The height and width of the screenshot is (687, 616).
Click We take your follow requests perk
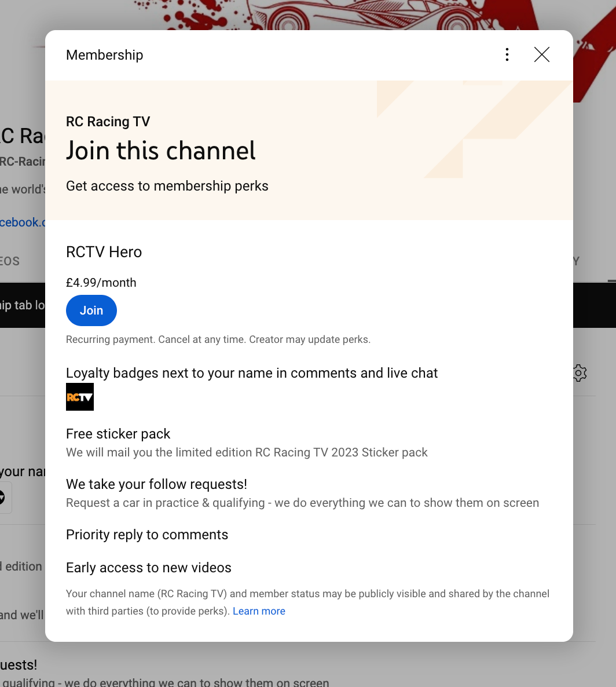pos(156,484)
